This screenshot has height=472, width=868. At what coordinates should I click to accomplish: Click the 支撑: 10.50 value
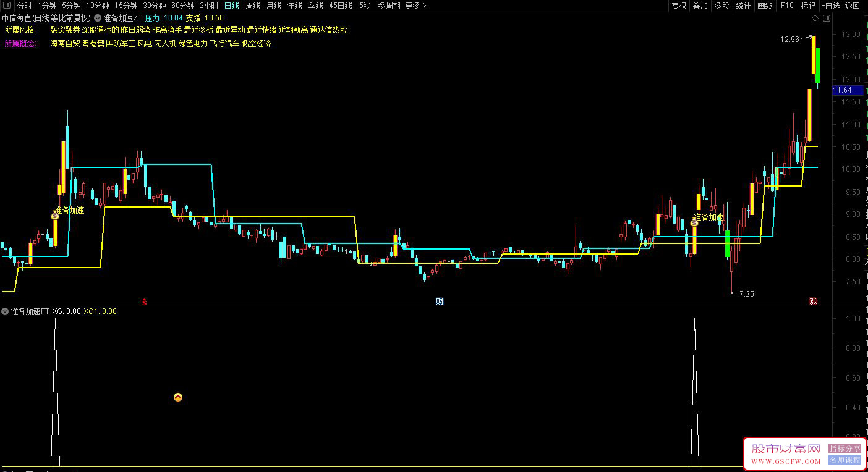(x=205, y=18)
